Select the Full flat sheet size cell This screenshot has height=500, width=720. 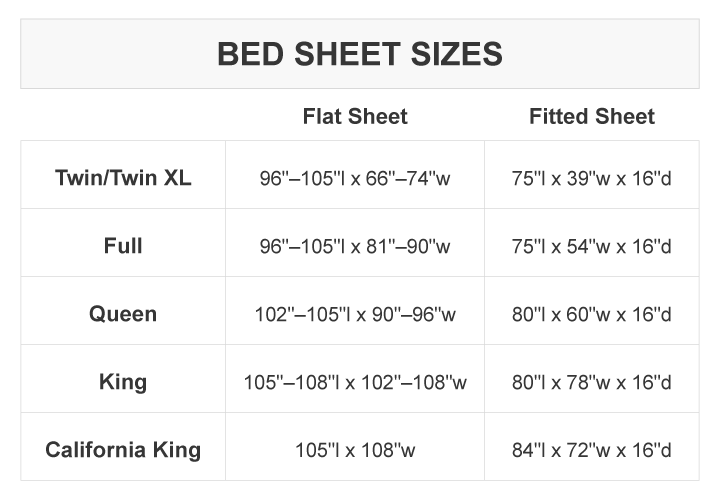tap(355, 246)
